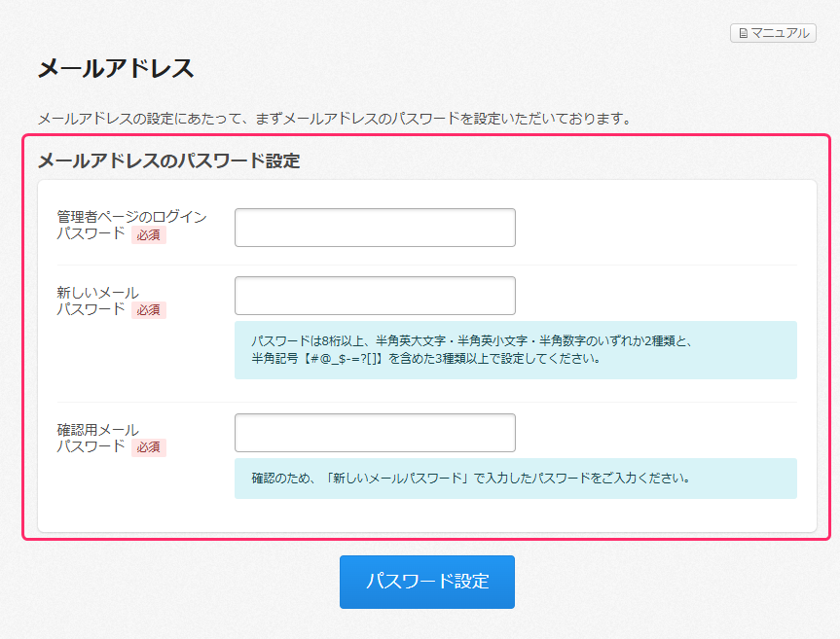Click the メールアドレス page heading

[116, 69]
